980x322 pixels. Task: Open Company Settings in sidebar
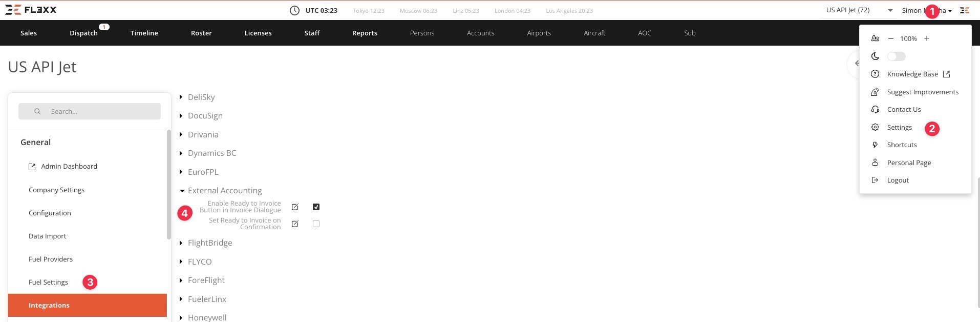pyautogui.click(x=56, y=190)
